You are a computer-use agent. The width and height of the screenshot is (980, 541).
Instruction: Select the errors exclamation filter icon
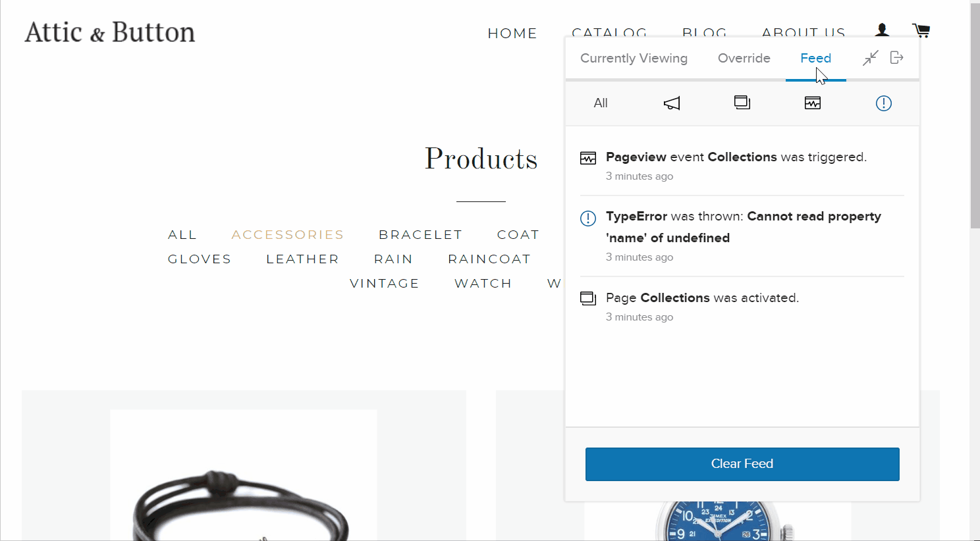[884, 103]
